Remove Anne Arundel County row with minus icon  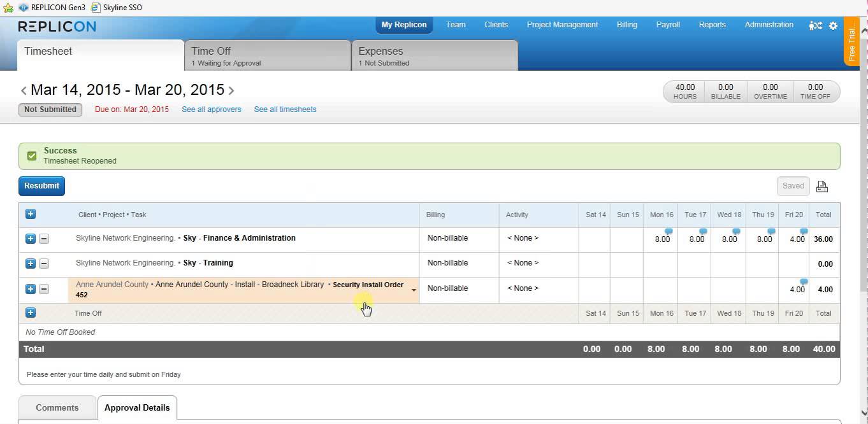coord(44,289)
